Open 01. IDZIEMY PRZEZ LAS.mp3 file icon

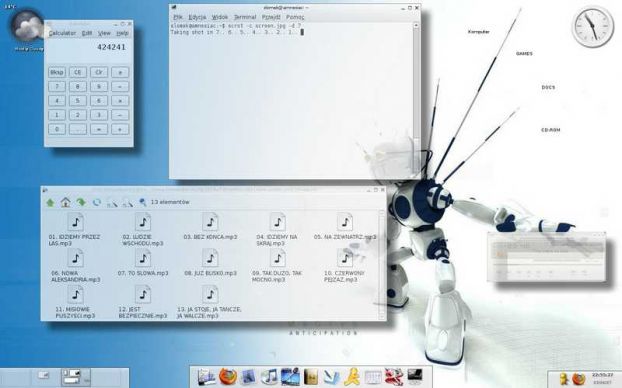coord(75,222)
